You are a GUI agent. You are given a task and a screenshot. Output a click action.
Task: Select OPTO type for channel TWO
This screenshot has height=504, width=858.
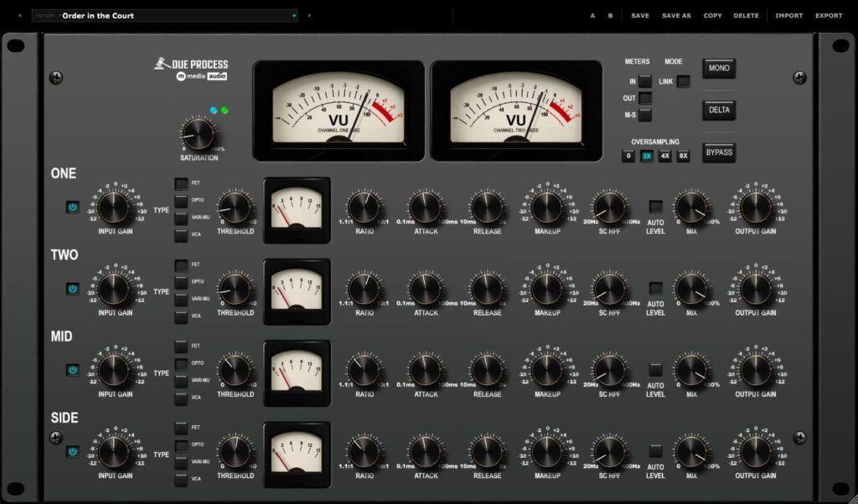click(181, 282)
